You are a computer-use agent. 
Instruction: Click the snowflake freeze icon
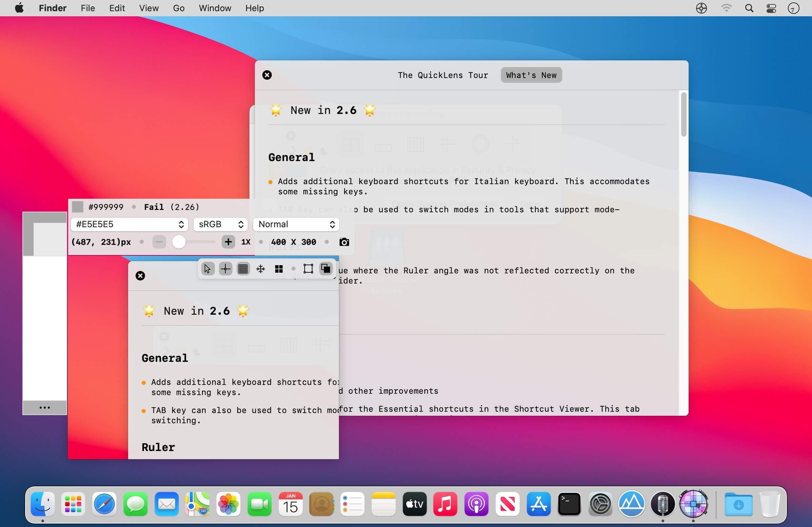(x=261, y=269)
